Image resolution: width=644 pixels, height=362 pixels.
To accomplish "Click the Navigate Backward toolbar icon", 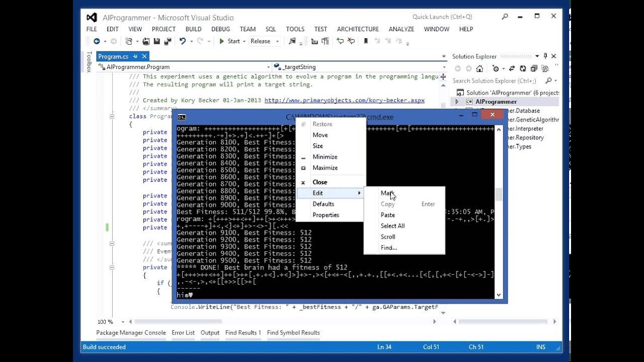I will [x=97, y=41].
